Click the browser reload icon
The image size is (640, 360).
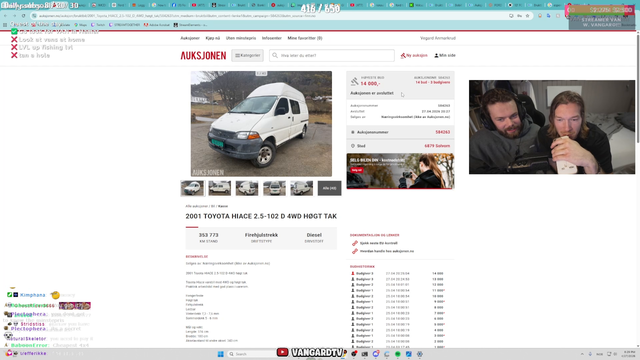tap(23, 16)
